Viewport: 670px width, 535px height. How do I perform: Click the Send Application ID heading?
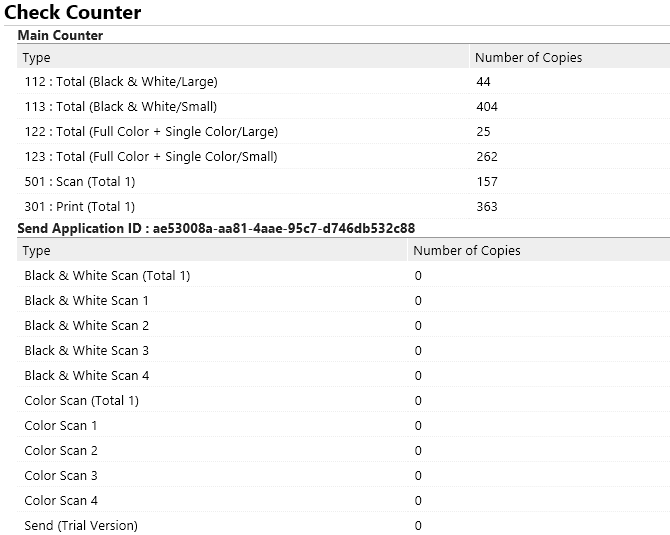point(216,228)
